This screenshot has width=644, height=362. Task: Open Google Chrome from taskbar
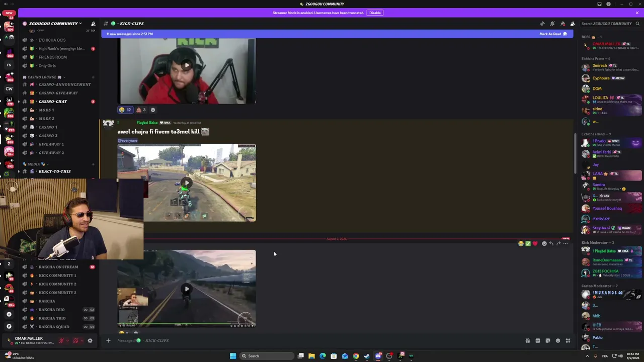tap(356, 356)
